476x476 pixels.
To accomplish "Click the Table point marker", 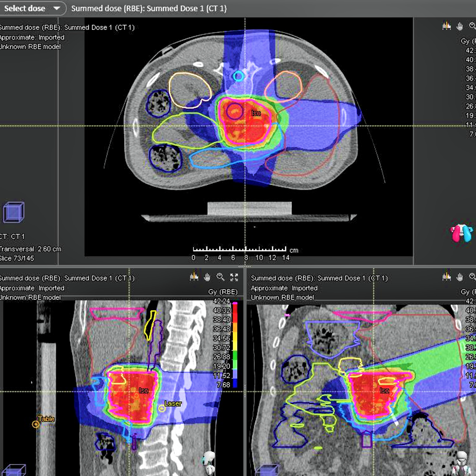I will tap(36, 424).
